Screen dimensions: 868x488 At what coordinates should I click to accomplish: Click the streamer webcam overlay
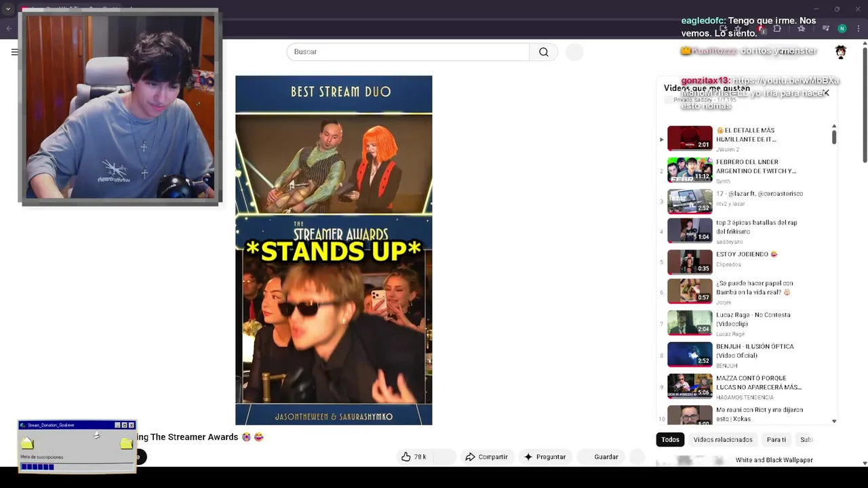tap(120, 106)
